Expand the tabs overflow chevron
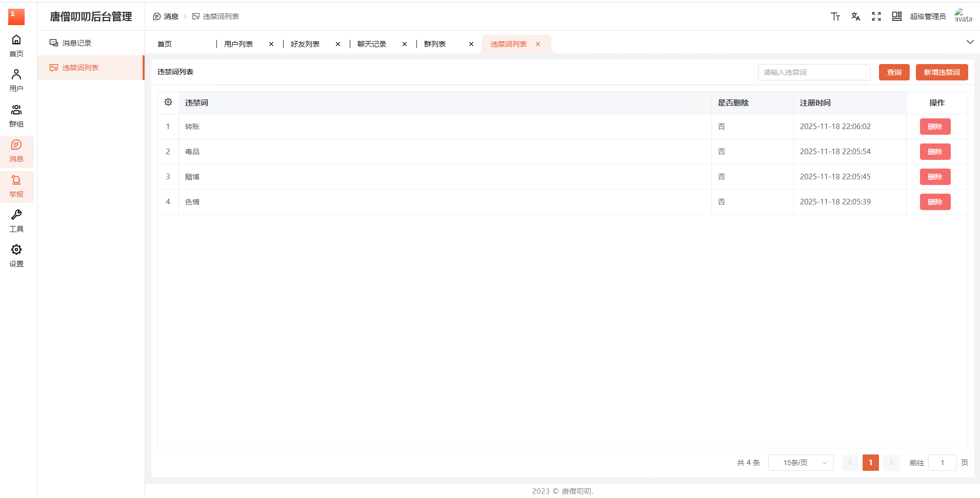Image resolution: width=980 pixels, height=498 pixels. (970, 42)
